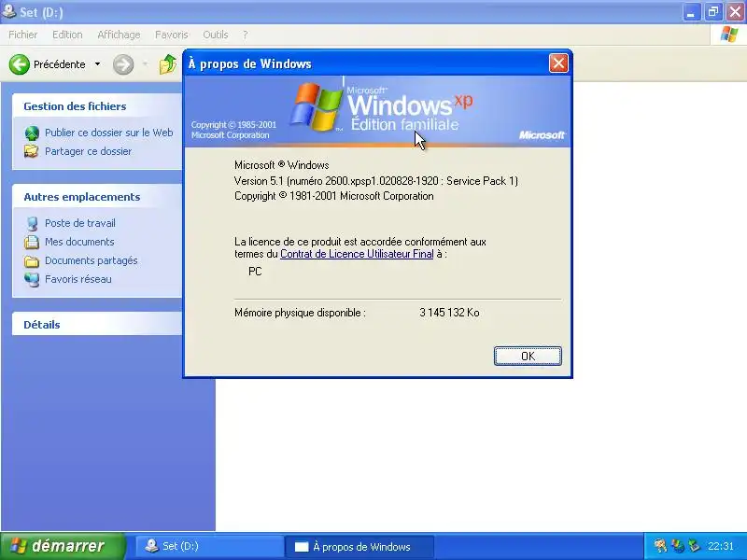The width and height of the screenshot is (747, 560).
Task: Open the Fichier menu
Action: coord(22,35)
